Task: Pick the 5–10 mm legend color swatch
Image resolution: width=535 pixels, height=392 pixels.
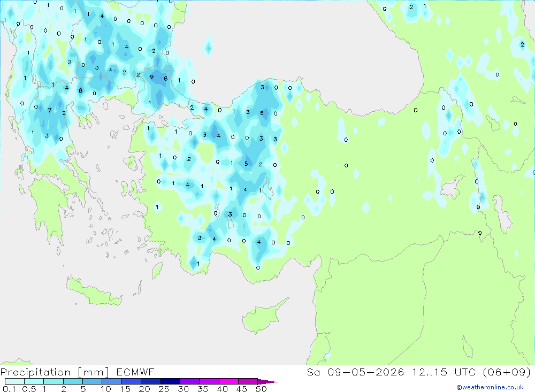Action: click(93, 381)
